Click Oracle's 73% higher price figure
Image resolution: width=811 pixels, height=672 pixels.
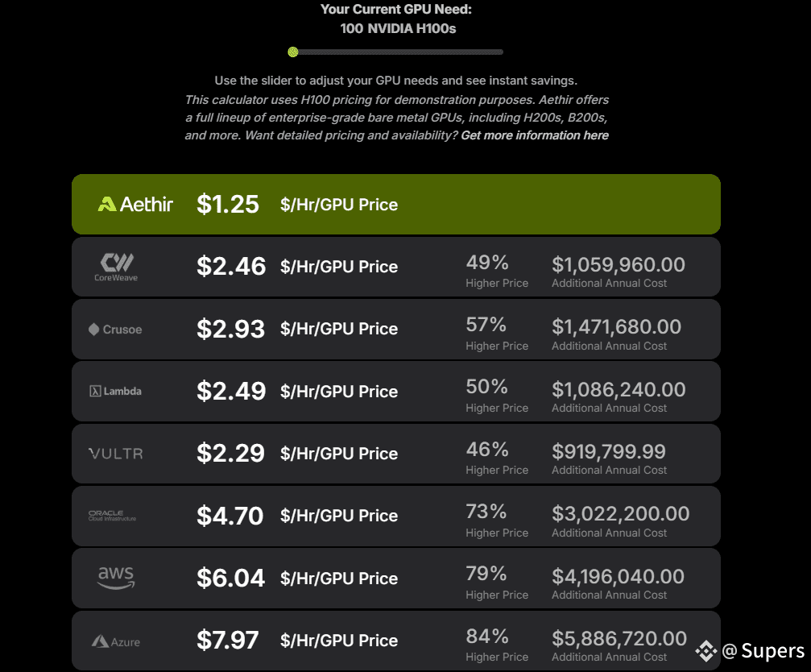click(486, 512)
